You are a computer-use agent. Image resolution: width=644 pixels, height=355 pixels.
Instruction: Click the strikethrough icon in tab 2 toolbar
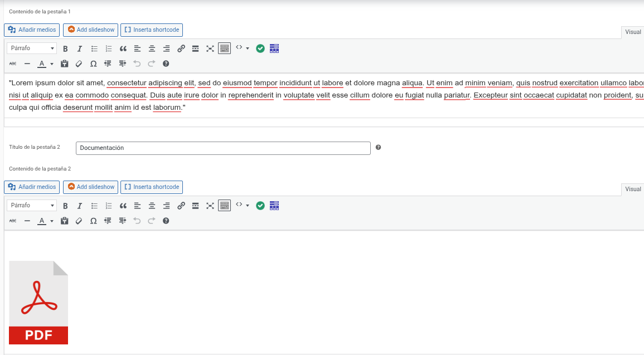pos(12,221)
